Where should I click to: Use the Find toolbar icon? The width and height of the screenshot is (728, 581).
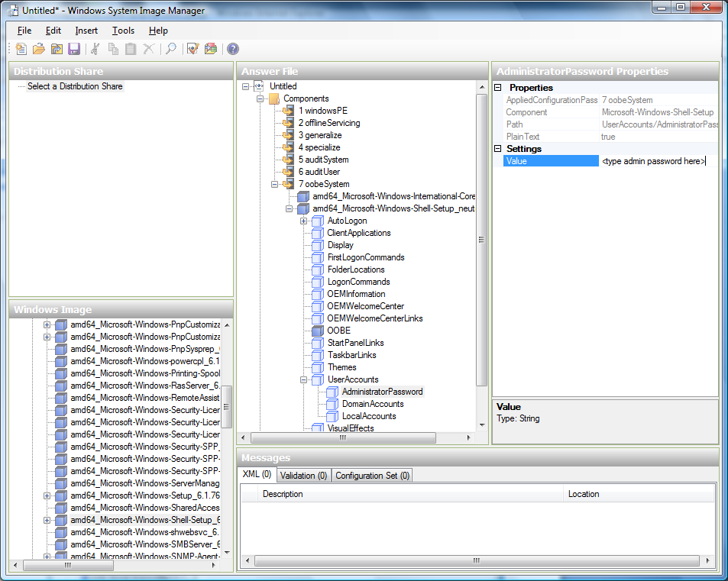coord(170,48)
